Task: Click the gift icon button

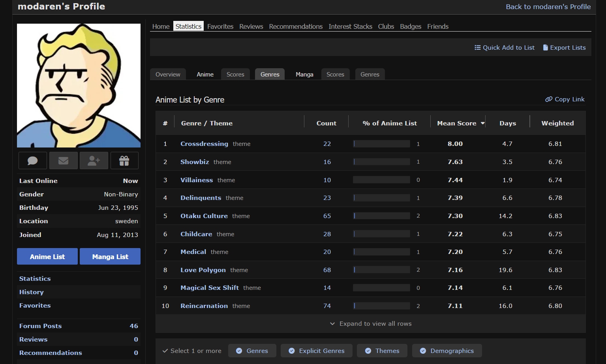Action: [x=124, y=161]
